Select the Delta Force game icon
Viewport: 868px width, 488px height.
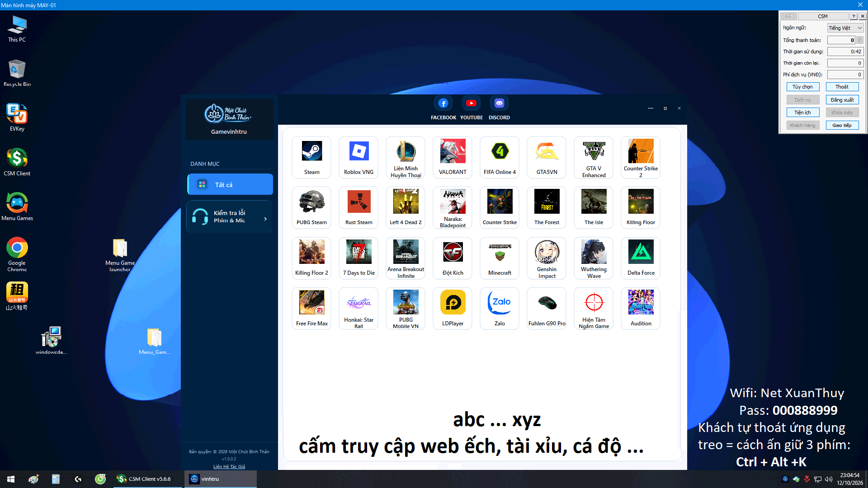click(641, 258)
